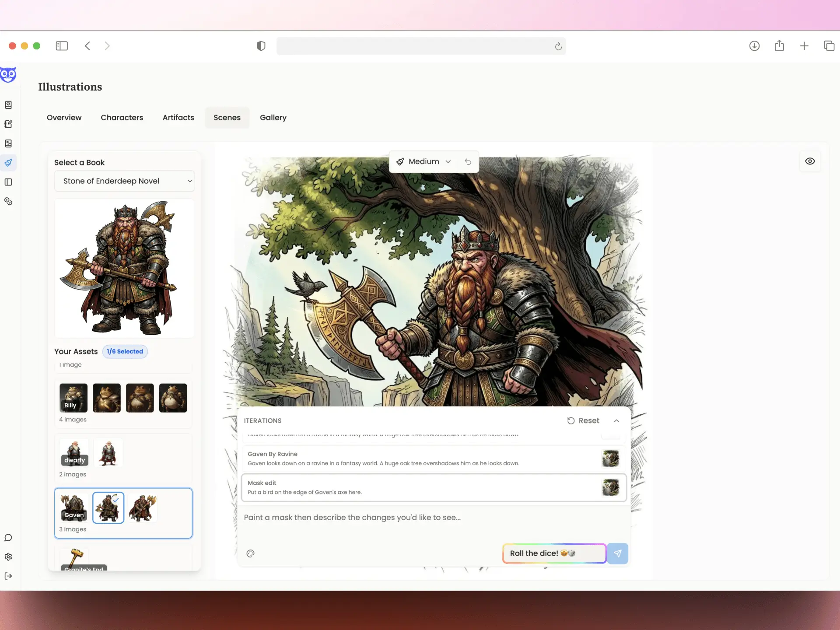
Task: Click the large Gaven preview image
Action: click(124, 268)
